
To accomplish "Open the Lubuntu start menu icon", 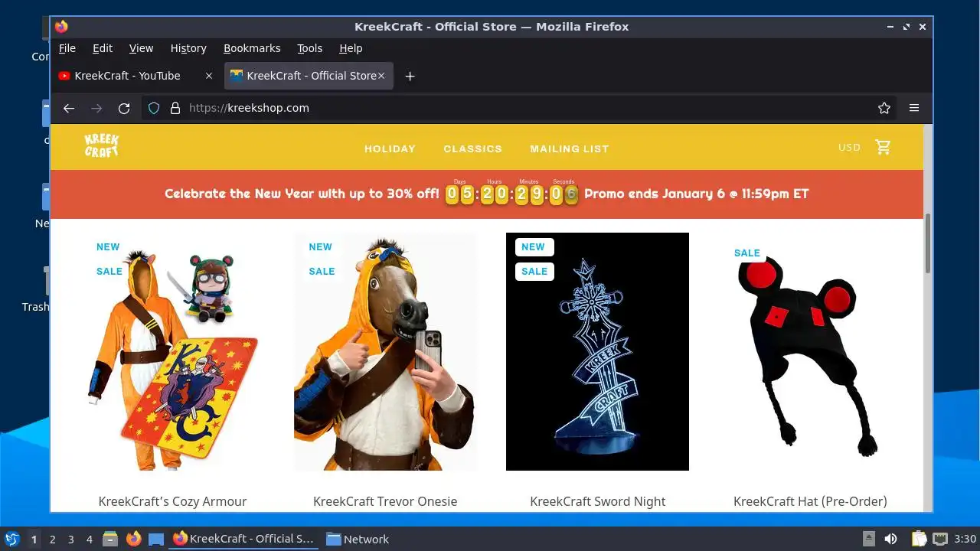I will coord(11,539).
